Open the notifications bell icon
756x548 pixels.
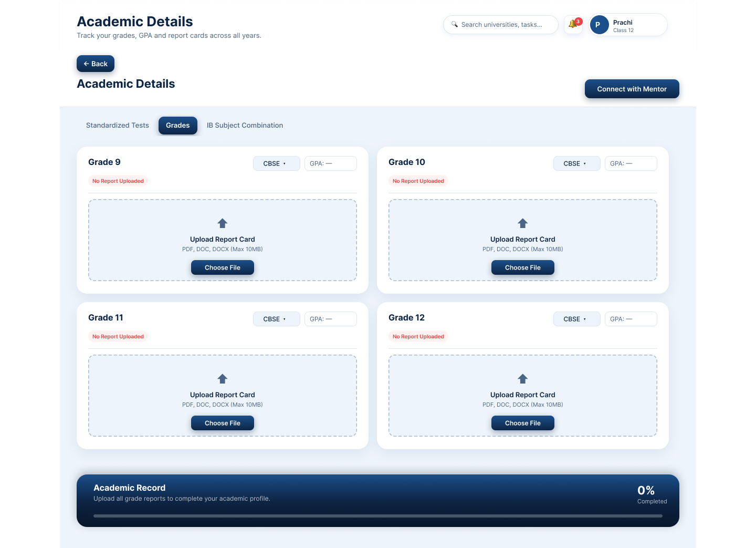click(x=573, y=25)
